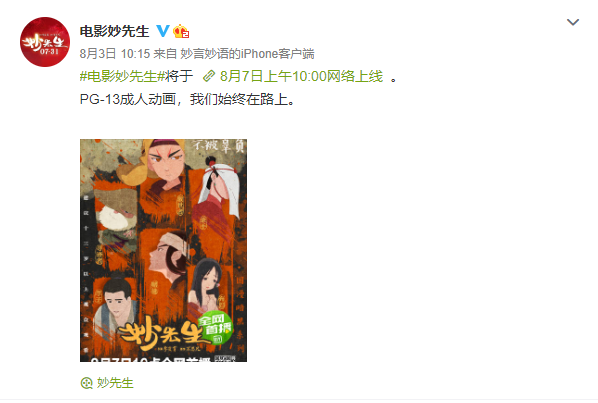Open the 妙先生 movie tag link
Viewport: 598px width, 403px height.
pyautogui.click(x=115, y=383)
